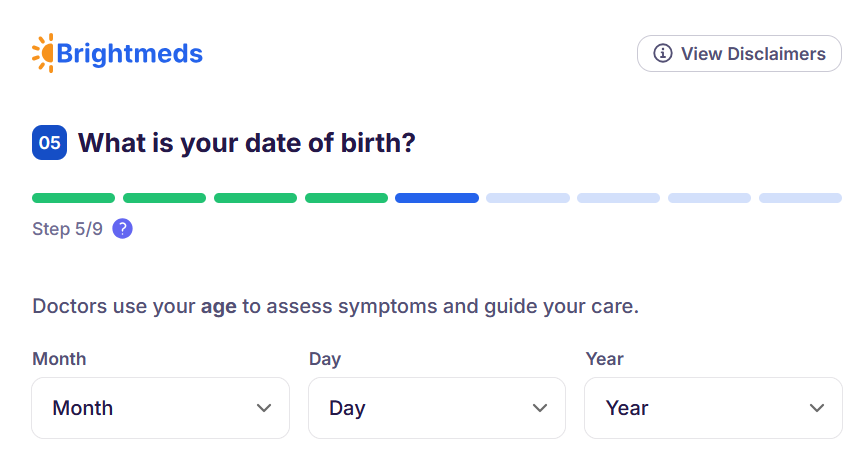Open the Year dropdown
This screenshot has height=461, width=868.
coord(713,408)
